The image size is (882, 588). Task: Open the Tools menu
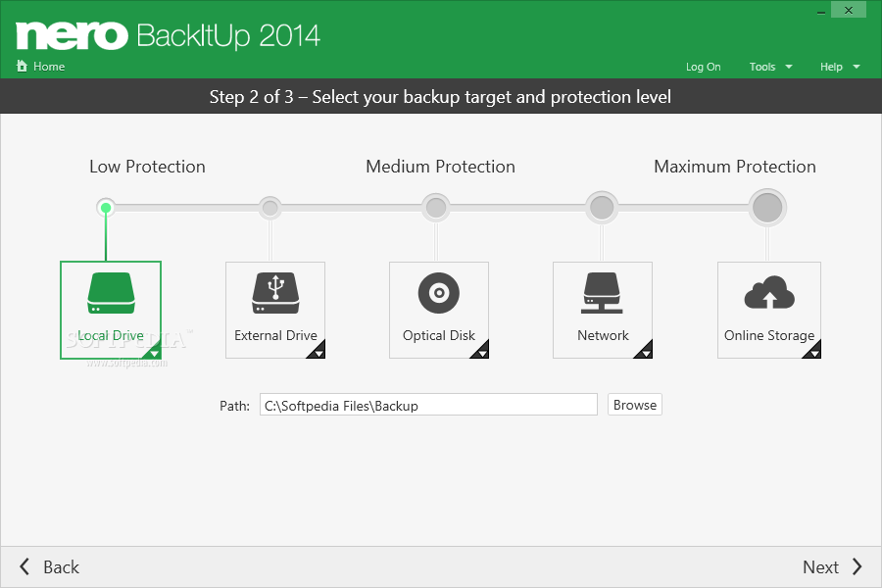(x=770, y=67)
